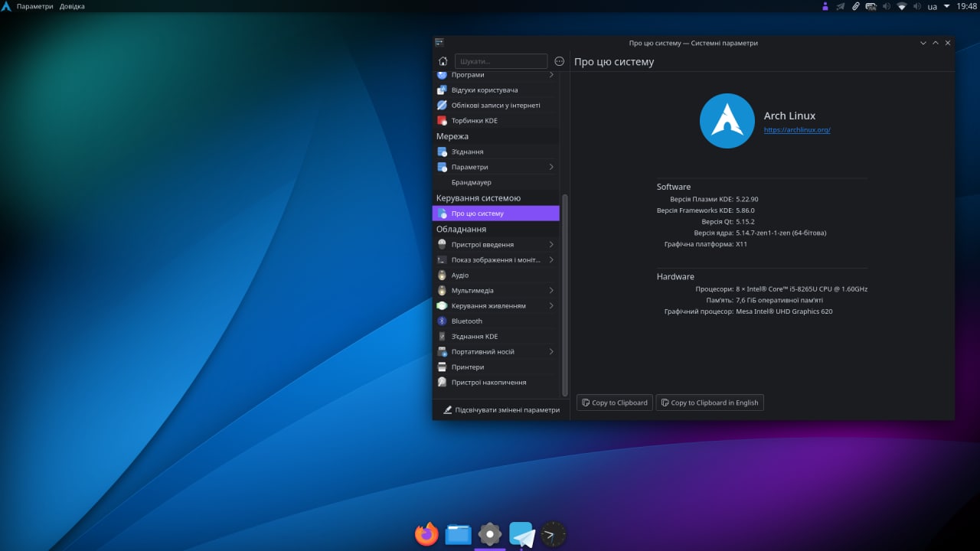
Task: Expand the Мультимедіа category
Action: 496,290
